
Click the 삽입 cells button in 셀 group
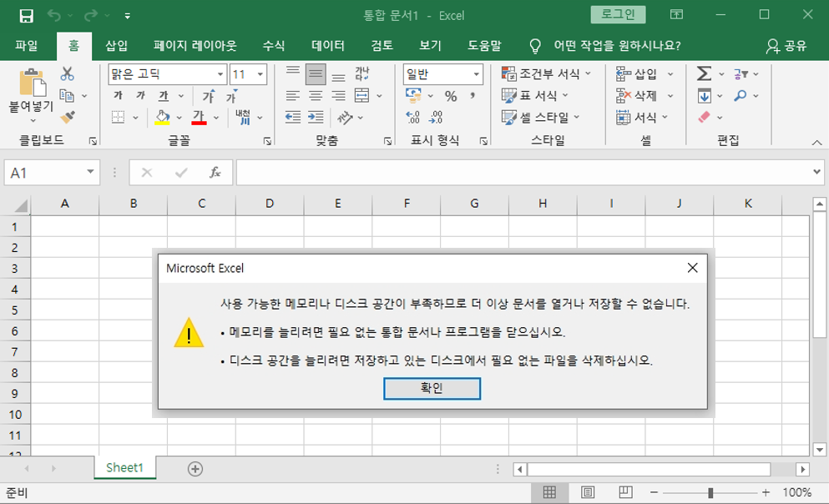click(638, 74)
